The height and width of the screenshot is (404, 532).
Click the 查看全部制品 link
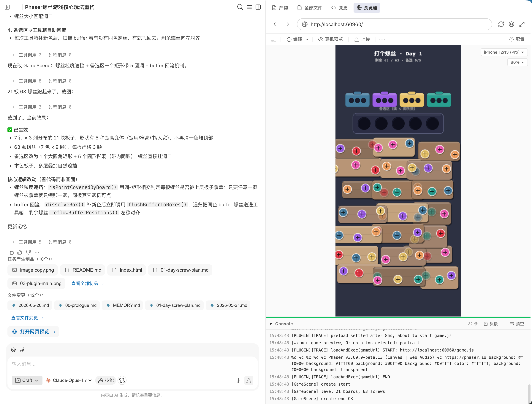point(88,284)
